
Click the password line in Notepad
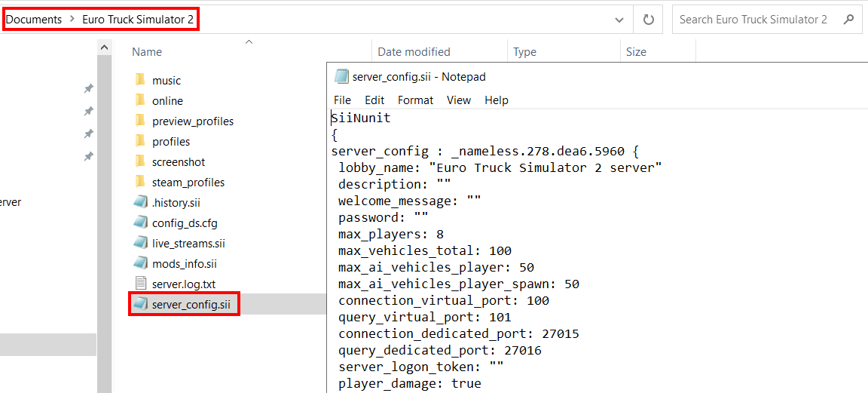point(383,217)
